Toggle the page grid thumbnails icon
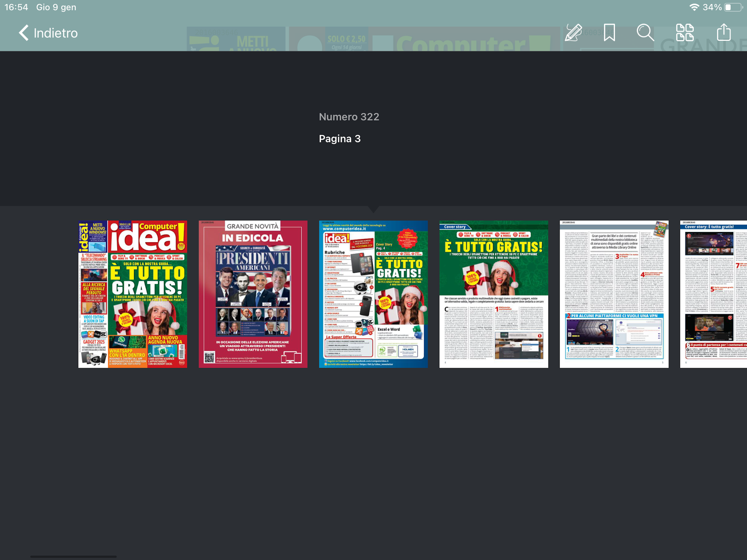This screenshot has width=747, height=560. click(x=685, y=33)
